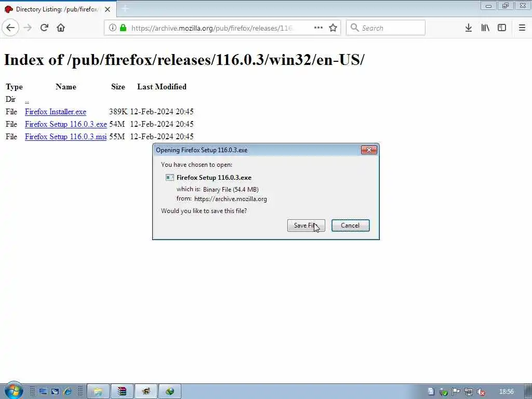This screenshot has height=399, width=532.
Task: Click Switch between windows quick launch icon
Action: tap(55, 392)
